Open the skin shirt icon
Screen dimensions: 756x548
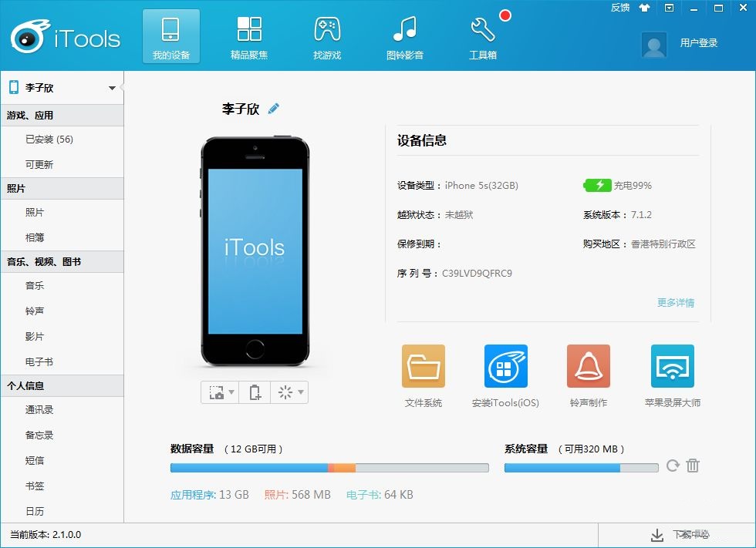pos(644,8)
